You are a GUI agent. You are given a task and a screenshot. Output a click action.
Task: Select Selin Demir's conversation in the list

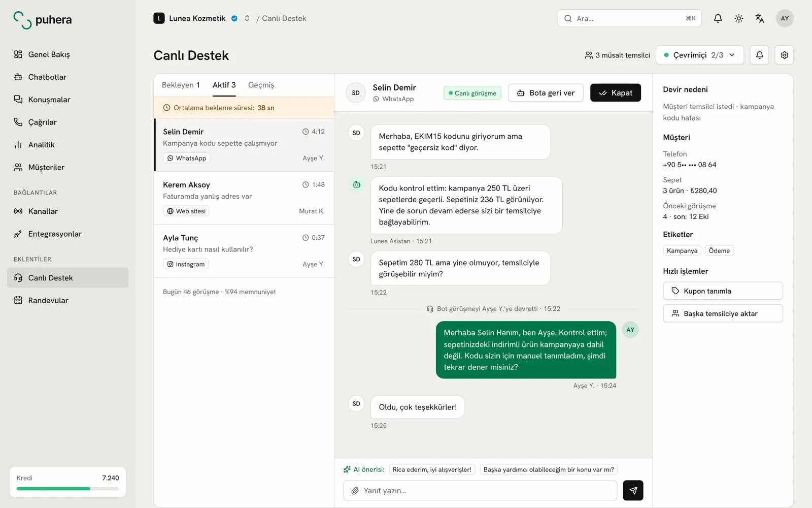pos(244,145)
